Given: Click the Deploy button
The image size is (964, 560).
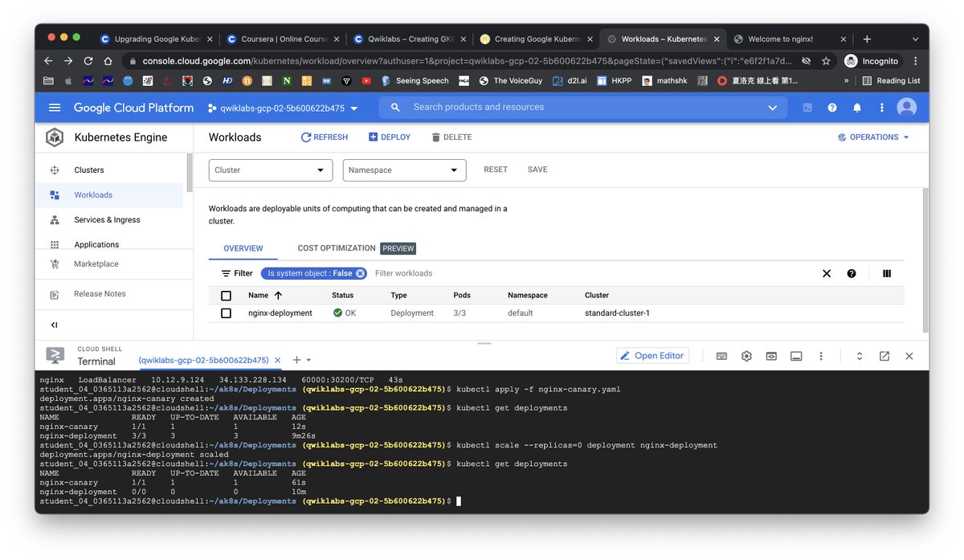Looking at the screenshot, I should point(390,137).
